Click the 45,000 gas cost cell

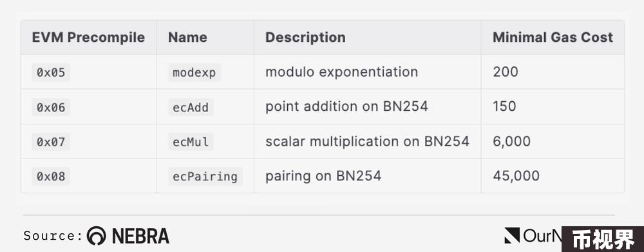553,176
